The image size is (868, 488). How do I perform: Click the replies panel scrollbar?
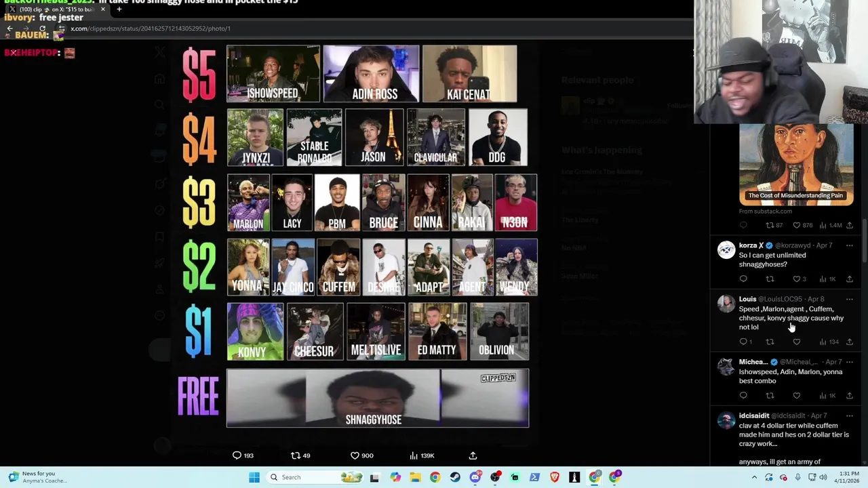click(864, 241)
